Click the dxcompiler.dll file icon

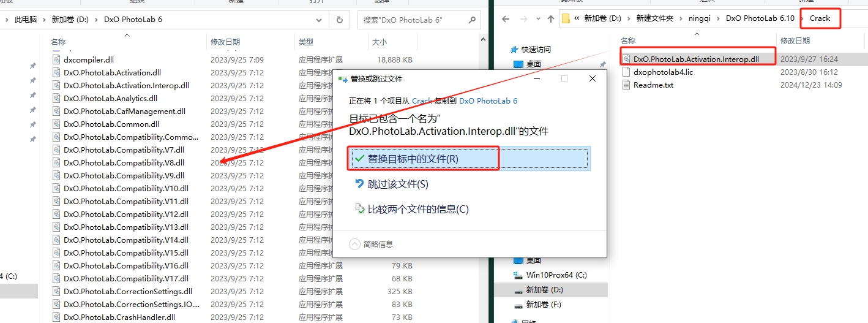click(56, 60)
